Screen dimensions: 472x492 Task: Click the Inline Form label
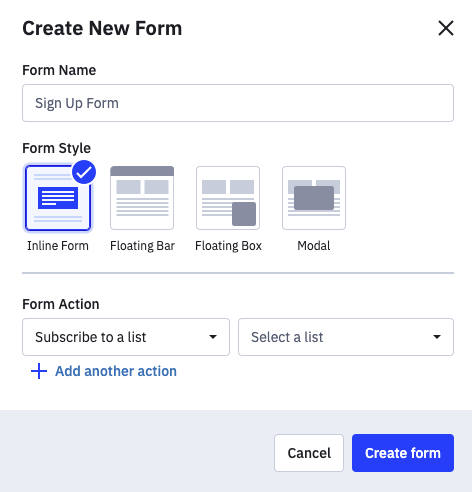(58, 246)
